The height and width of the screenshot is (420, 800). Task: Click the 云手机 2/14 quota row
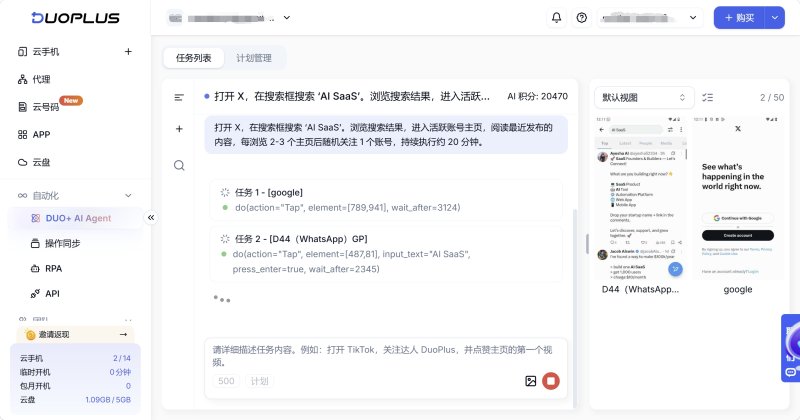(x=75, y=358)
